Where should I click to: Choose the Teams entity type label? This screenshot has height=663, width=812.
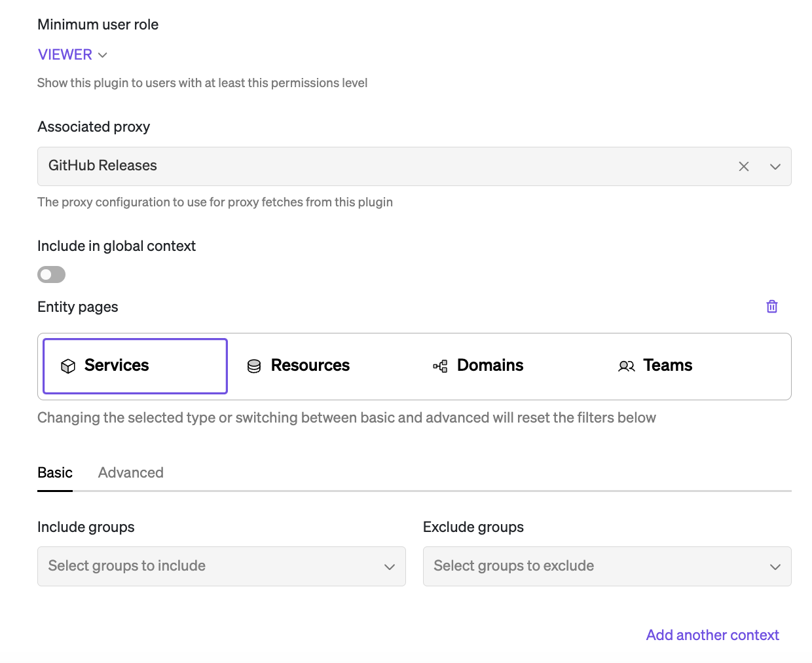(x=667, y=366)
